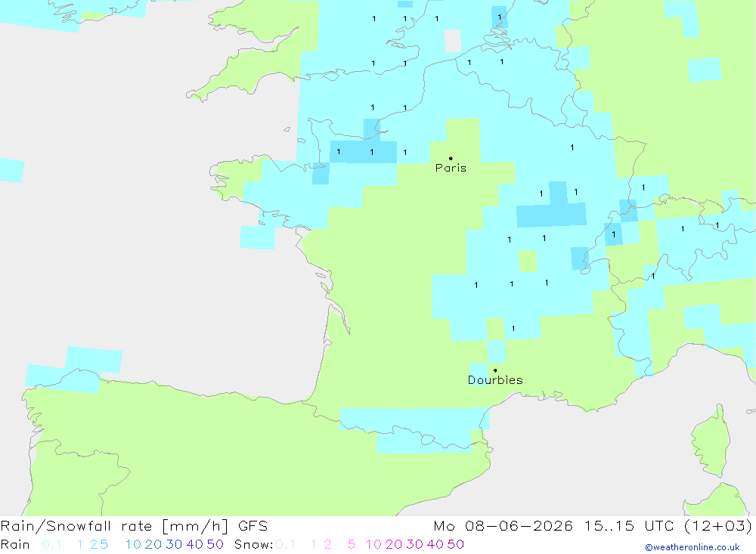
Task: Click the Rain legend value 10
Action: coord(133,544)
